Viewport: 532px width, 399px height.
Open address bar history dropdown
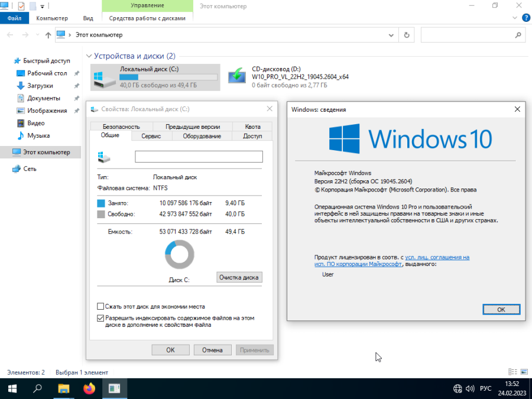coord(391,35)
